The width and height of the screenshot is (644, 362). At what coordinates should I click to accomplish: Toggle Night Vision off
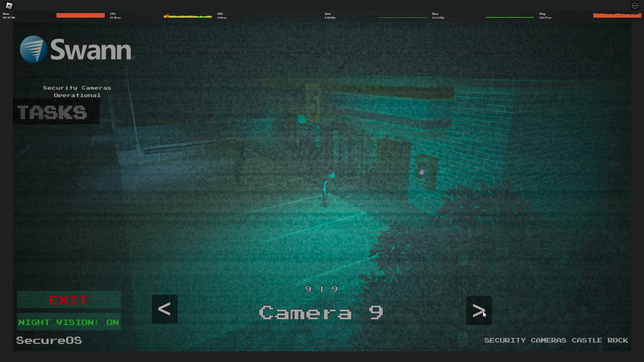[69, 322]
